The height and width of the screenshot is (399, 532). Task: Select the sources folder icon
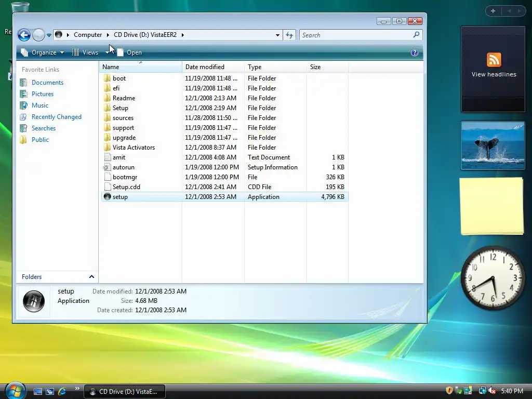click(x=107, y=117)
